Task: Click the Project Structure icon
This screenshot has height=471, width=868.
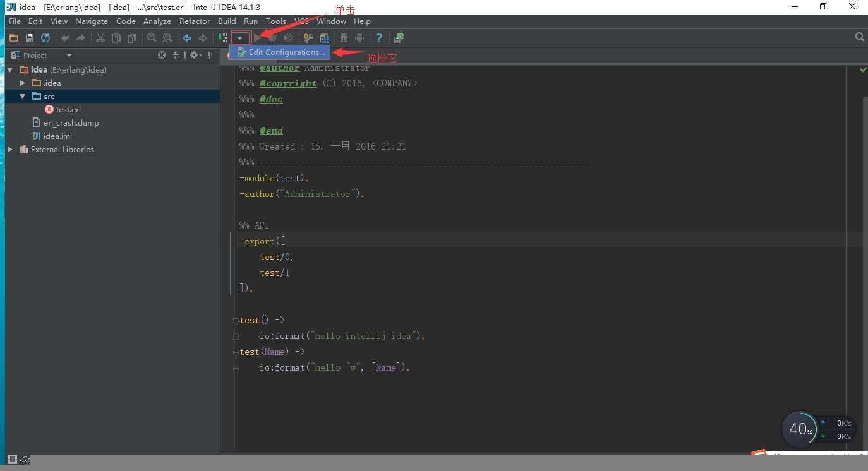Action: 324,38
